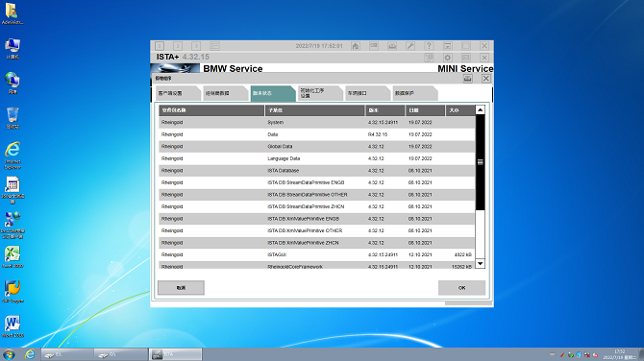The height and width of the screenshot is (361, 644).
Task: Click the drop-down arrow box in ISTA title bar
Action: tap(448, 46)
